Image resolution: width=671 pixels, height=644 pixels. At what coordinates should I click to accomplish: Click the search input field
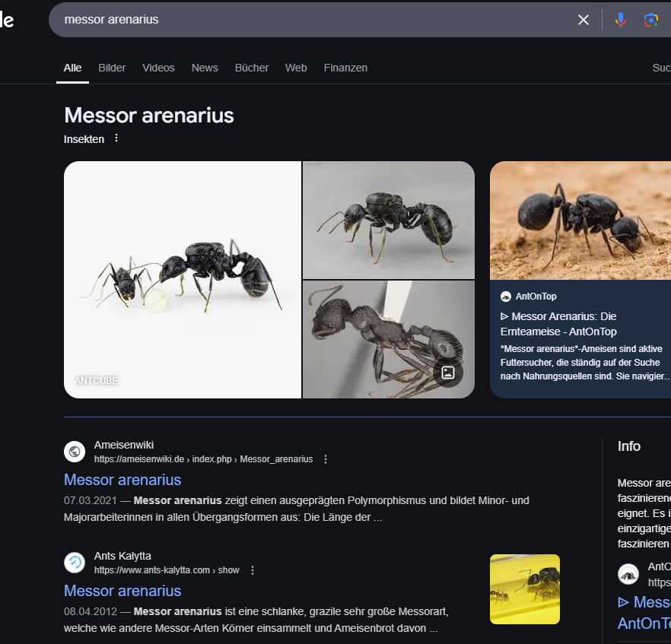point(304,20)
